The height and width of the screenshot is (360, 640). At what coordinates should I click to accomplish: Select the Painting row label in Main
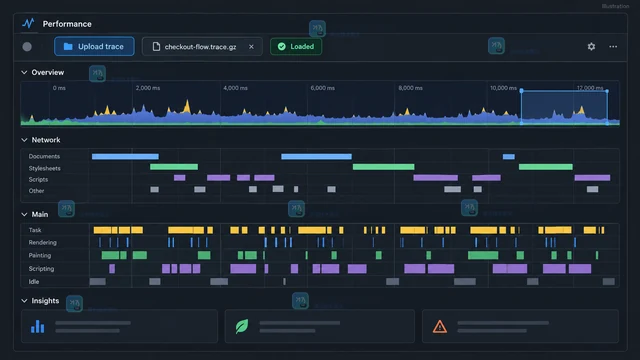coord(40,256)
